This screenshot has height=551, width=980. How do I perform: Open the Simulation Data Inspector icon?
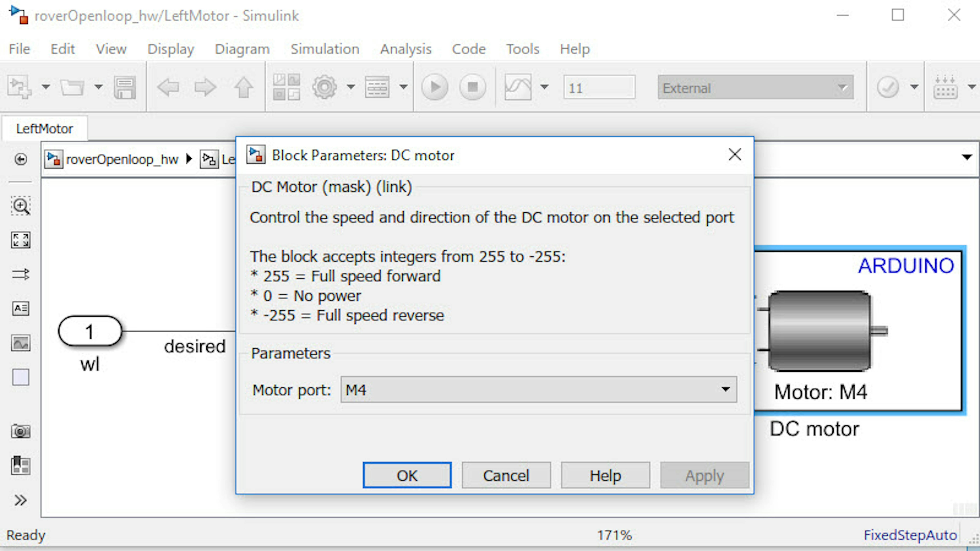518,87
